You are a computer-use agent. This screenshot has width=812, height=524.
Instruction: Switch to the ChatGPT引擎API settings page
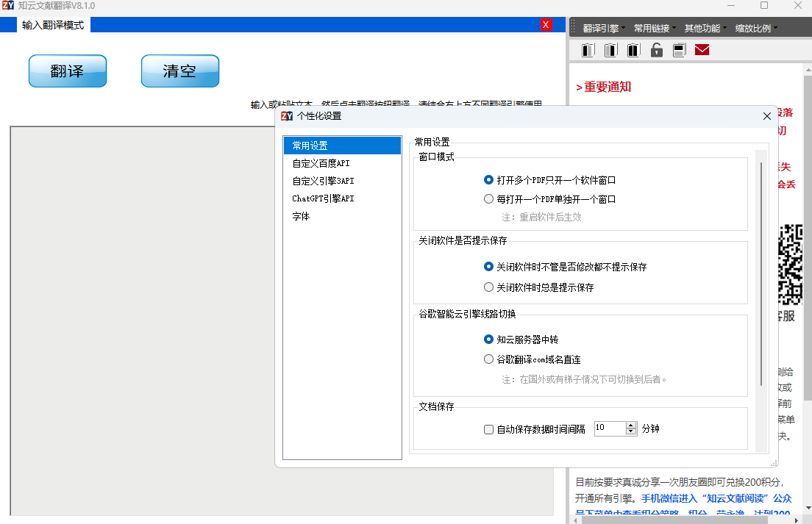pos(322,198)
